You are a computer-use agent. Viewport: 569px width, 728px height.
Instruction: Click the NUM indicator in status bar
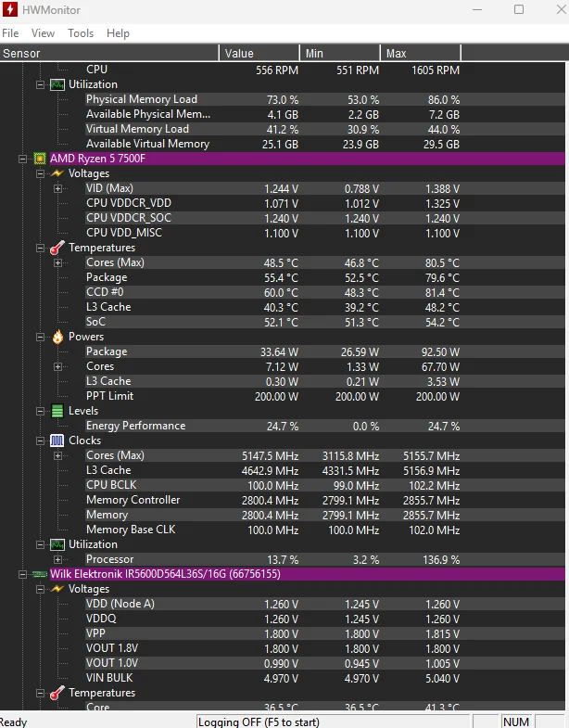(515, 722)
